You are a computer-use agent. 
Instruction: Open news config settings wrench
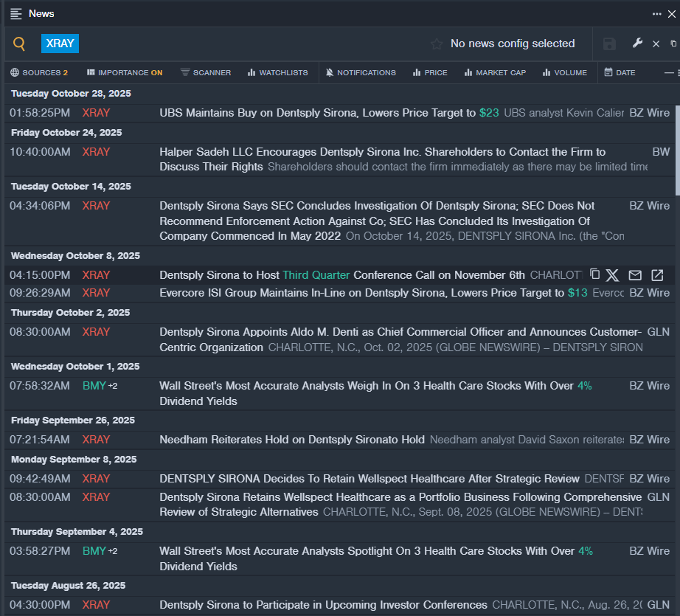(x=637, y=44)
